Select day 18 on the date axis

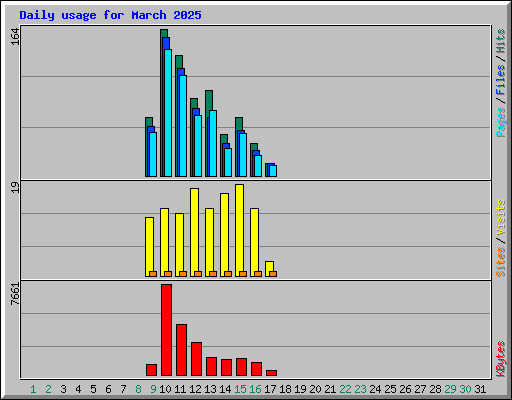285,389
